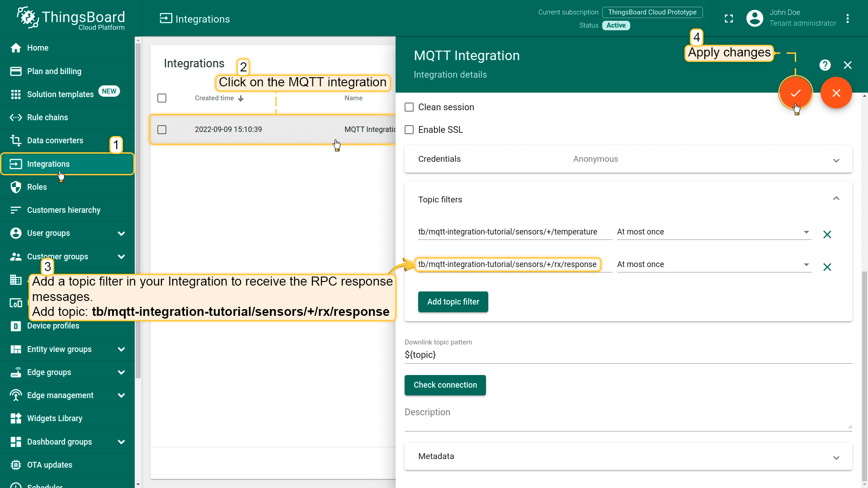Click the John Doe account avatar

[x=755, y=19]
